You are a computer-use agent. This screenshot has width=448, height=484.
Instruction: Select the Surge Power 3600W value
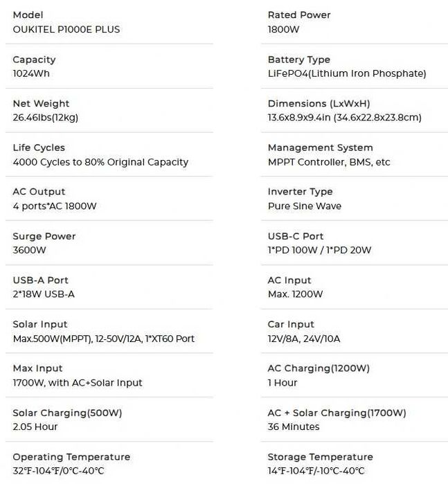click(x=29, y=250)
